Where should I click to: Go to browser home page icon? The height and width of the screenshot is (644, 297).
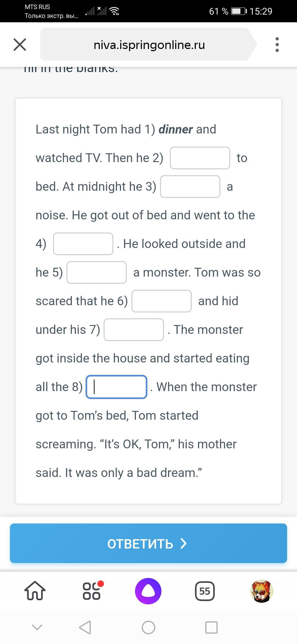click(35, 591)
